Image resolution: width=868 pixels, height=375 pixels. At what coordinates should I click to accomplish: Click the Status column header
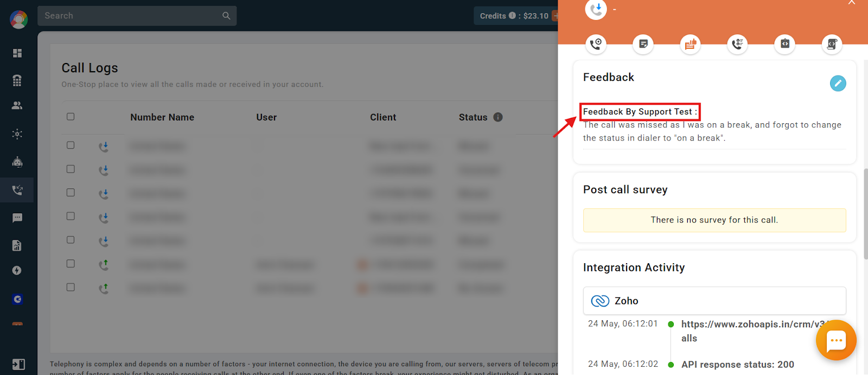(473, 117)
